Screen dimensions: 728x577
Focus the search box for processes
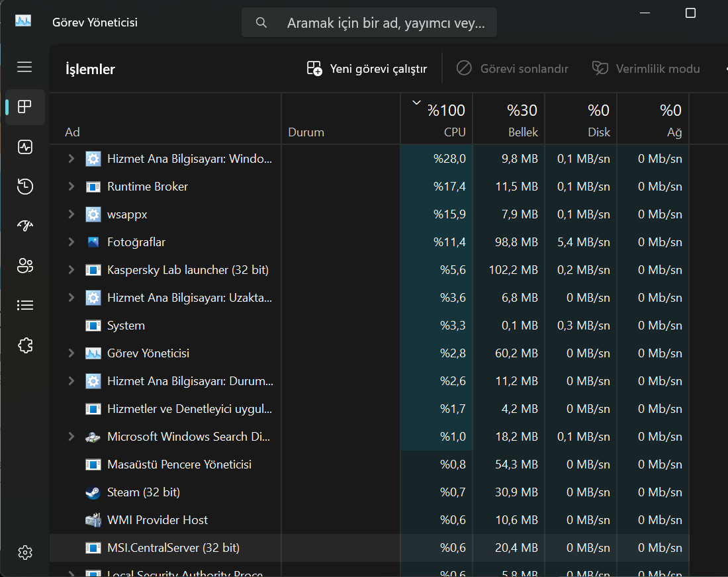click(369, 22)
